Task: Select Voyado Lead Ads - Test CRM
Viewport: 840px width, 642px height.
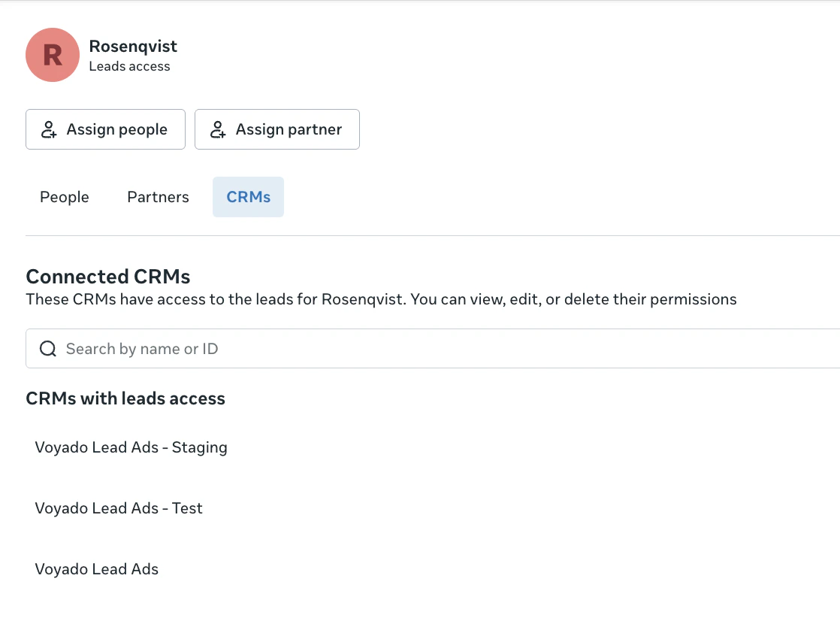Action: click(x=119, y=508)
